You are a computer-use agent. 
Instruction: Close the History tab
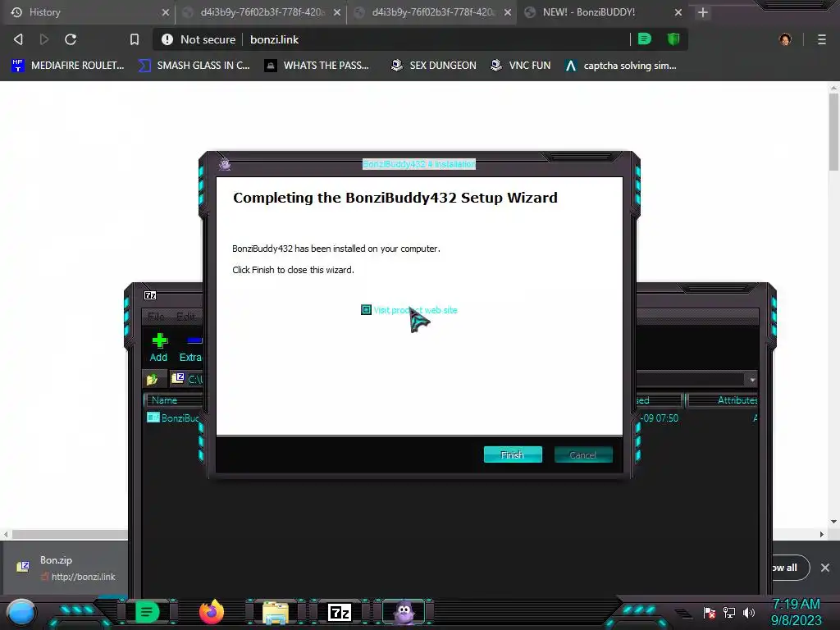click(165, 11)
